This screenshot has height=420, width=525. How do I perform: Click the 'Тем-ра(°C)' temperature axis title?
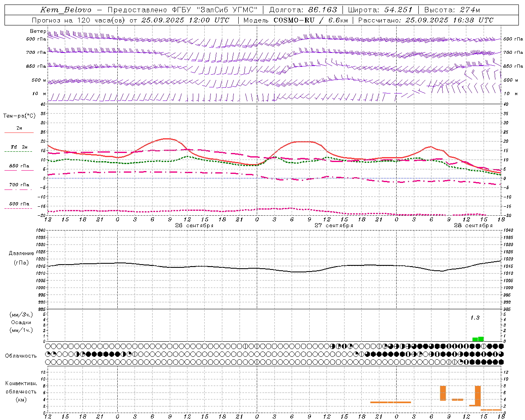click(19, 116)
